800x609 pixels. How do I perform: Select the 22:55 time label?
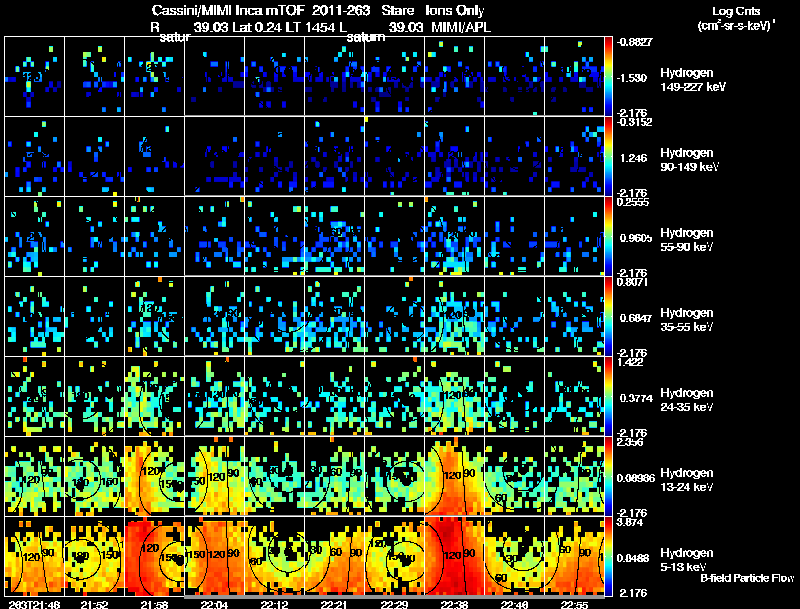575,604
